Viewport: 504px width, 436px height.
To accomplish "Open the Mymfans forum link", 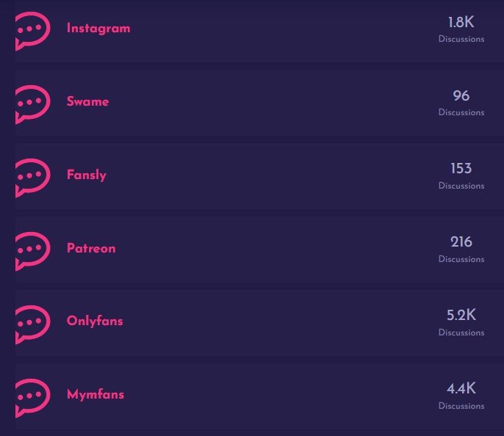I will coord(96,395).
